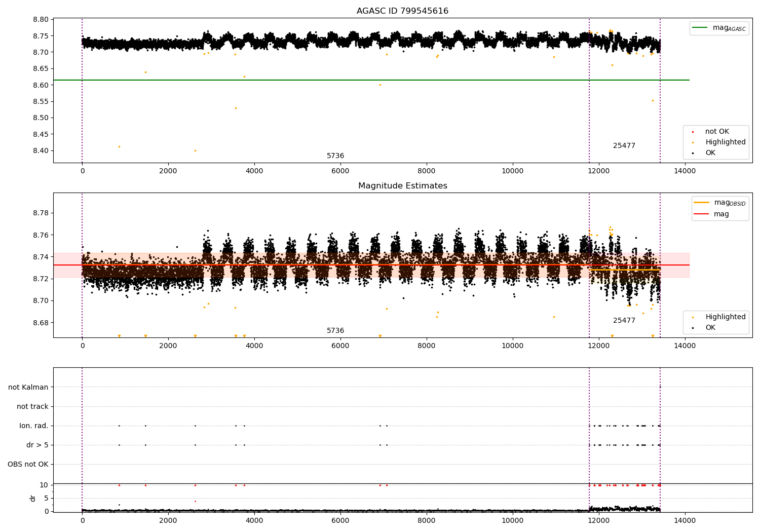Select the 'not OK' legend entry in top plot
Viewport: 760px width, 532px height.
pyautogui.click(x=717, y=132)
